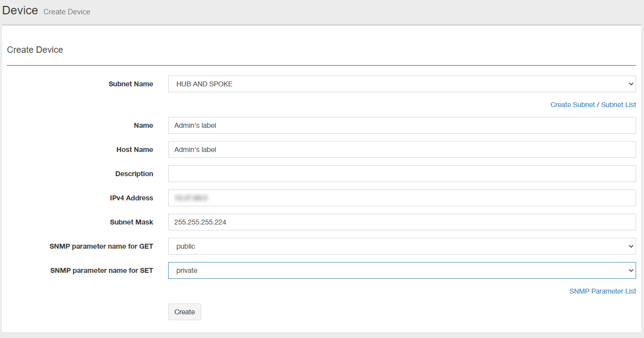
Task: Click the Host Name field label
Action: point(135,150)
